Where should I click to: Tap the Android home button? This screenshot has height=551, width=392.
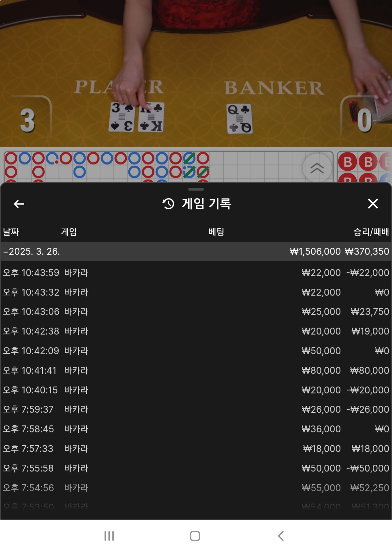[x=195, y=536]
